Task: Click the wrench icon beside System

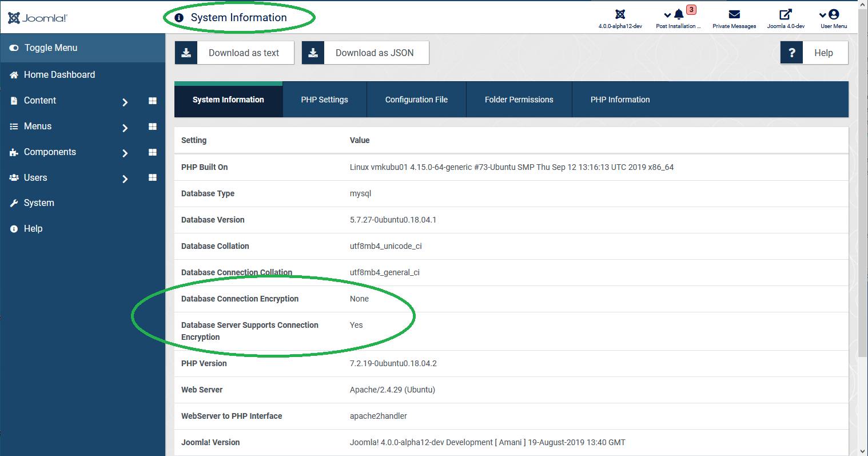Action: click(x=14, y=203)
